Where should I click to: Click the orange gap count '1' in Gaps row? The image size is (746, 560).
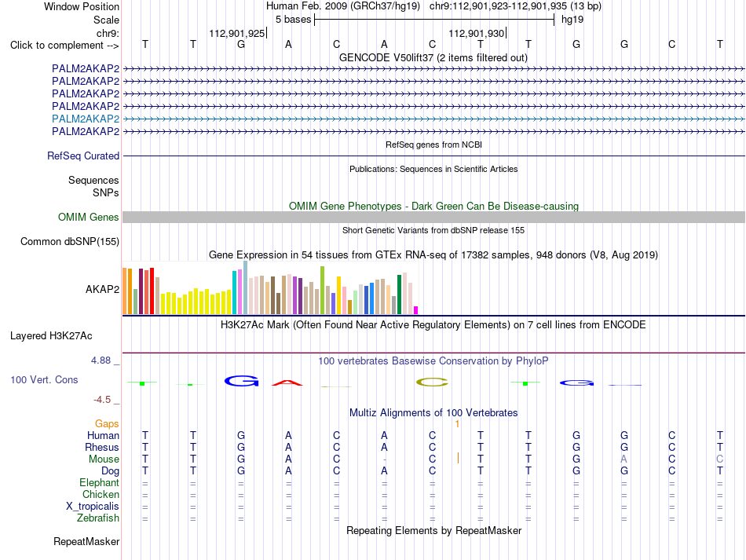coord(457,423)
